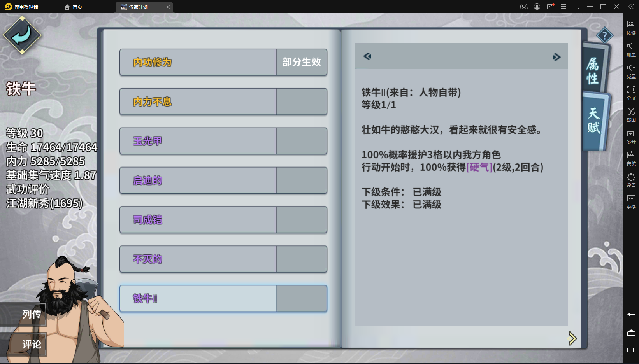
Task: Go to previous talent with left arrow
Action: tap(367, 56)
